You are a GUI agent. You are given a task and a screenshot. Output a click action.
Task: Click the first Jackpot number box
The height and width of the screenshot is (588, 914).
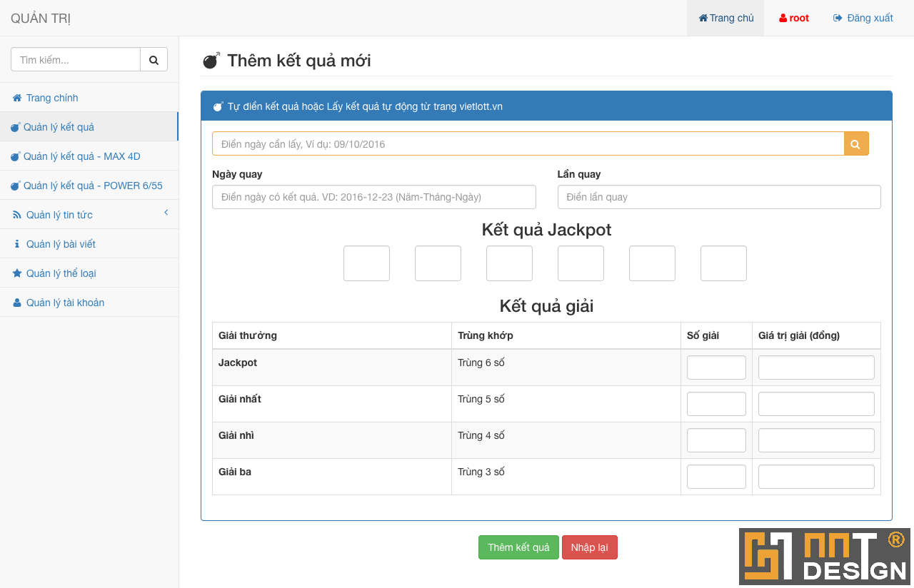point(367,263)
